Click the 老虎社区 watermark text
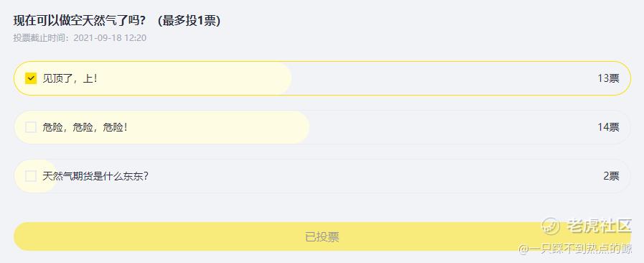The height and width of the screenshot is (263, 644). [x=599, y=226]
